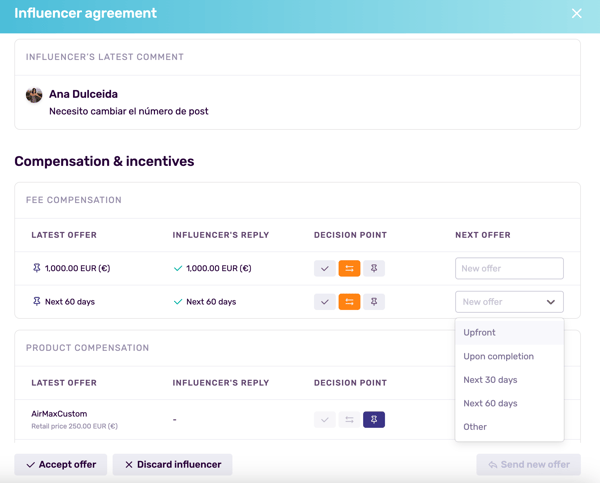Viewport: 600px width, 483px height.
Task: Accept the 1,000.00 EUR fee with checkmark
Action: [x=325, y=268]
